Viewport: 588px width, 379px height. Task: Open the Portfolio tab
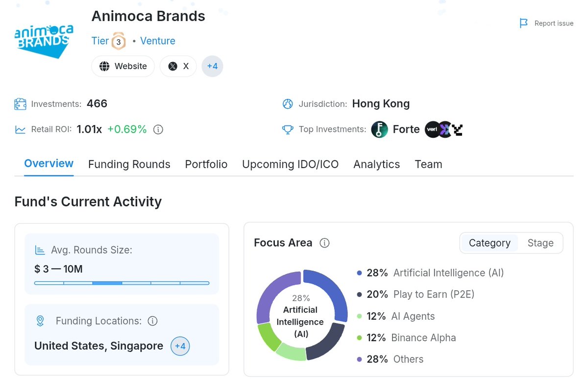[206, 164]
